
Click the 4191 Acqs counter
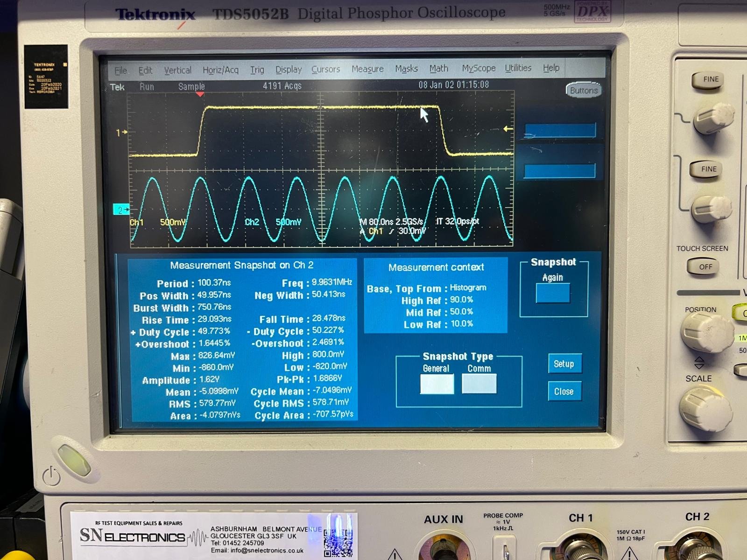click(282, 86)
